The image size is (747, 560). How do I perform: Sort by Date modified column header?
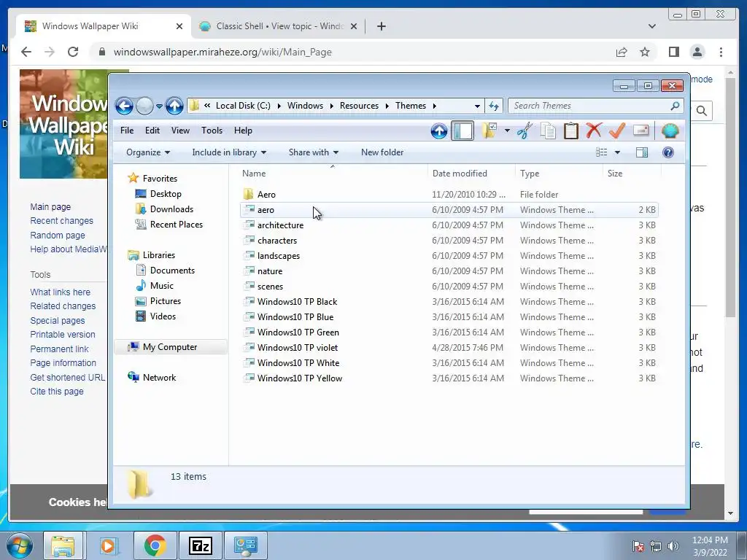[471, 174]
